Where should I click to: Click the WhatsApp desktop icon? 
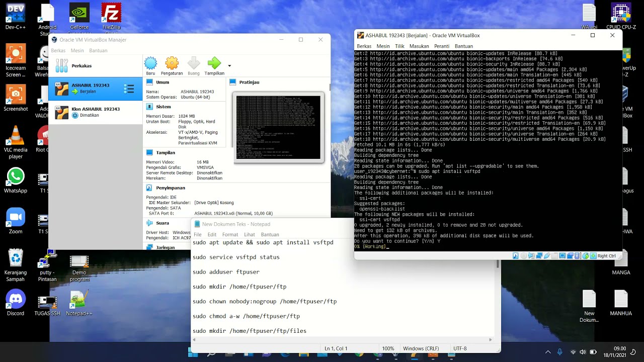tap(16, 180)
